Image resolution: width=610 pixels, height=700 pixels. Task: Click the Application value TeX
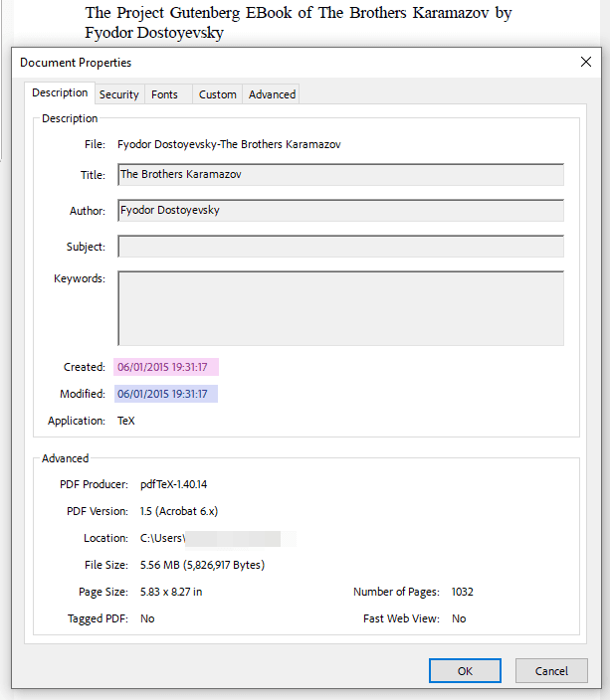[126, 421]
